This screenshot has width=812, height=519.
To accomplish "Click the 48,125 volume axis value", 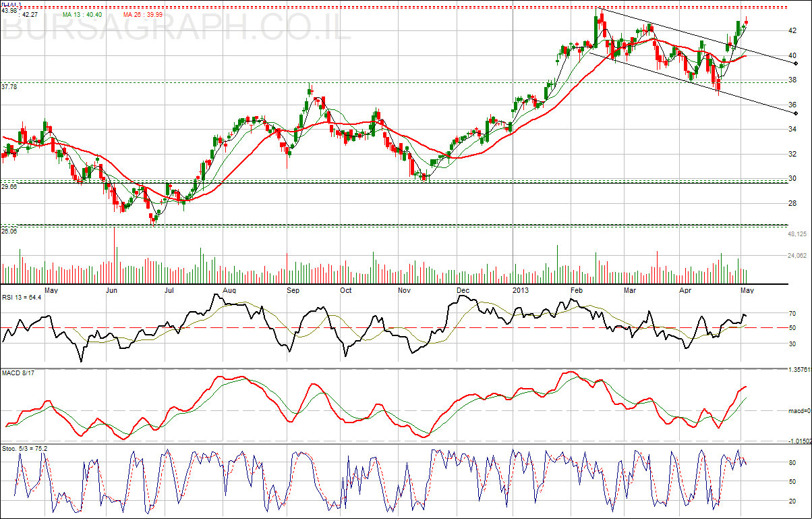I will pyautogui.click(x=798, y=234).
